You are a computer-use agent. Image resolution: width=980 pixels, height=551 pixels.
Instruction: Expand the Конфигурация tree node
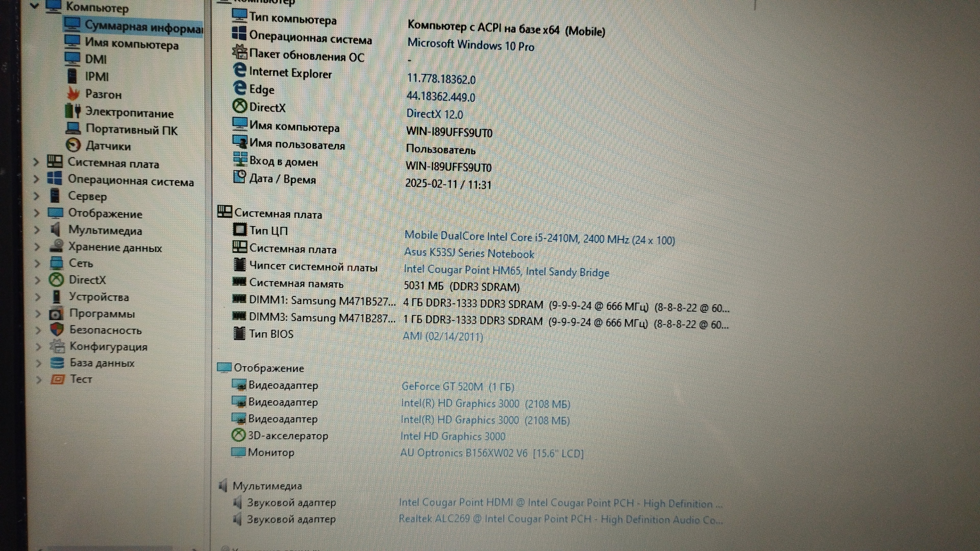[x=38, y=346]
